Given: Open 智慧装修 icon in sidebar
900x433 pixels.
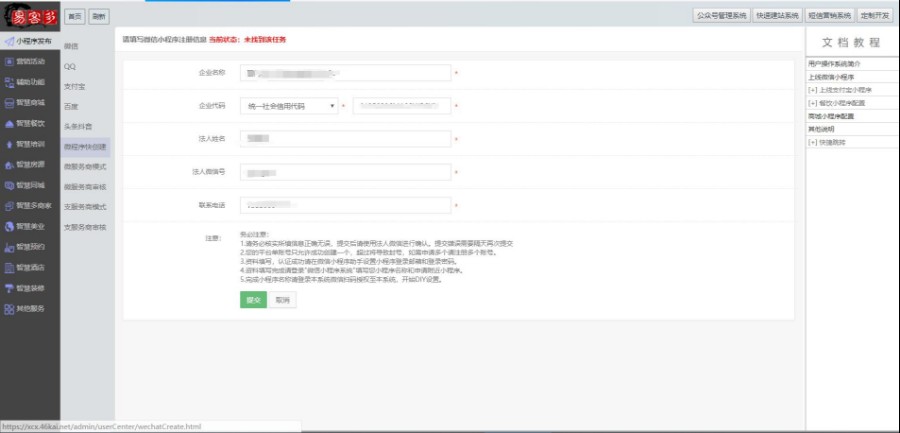Looking at the screenshot, I should click(9, 288).
